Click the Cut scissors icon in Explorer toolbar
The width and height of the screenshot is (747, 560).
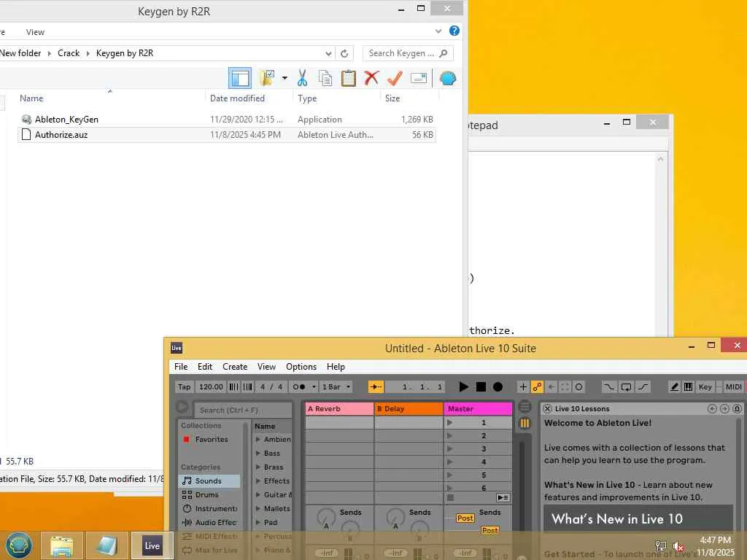[x=302, y=77]
